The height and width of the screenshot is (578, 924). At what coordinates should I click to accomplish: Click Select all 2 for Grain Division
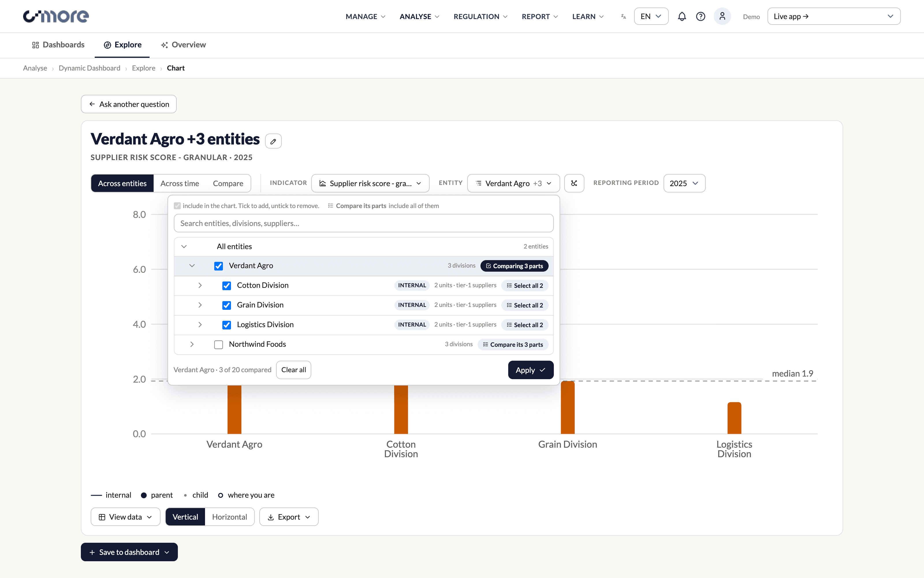click(525, 305)
